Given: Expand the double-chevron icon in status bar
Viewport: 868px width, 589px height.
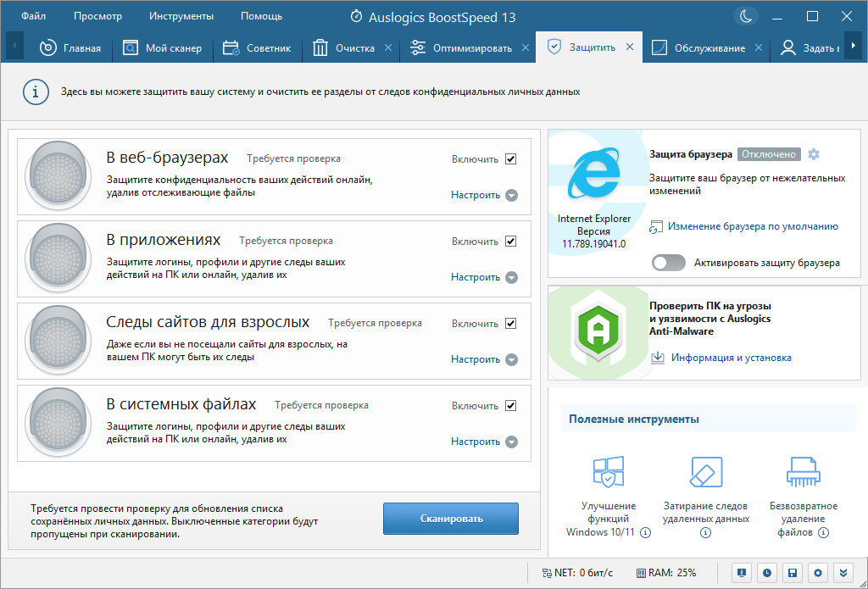Looking at the screenshot, I should point(843,573).
